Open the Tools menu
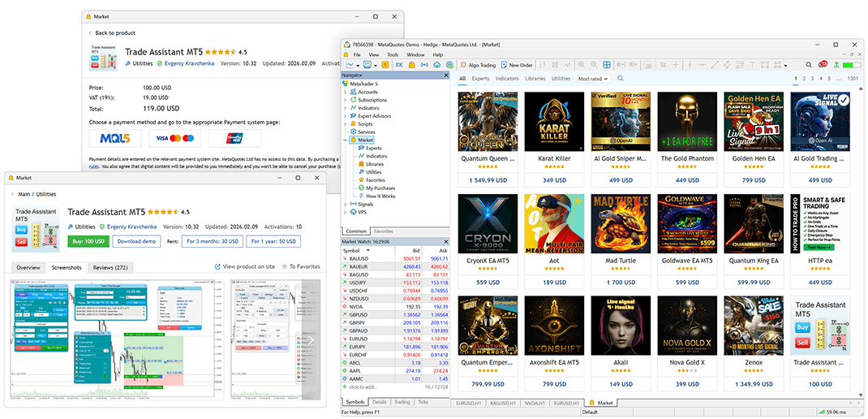Screen dimensions: 868x419 (x=393, y=54)
